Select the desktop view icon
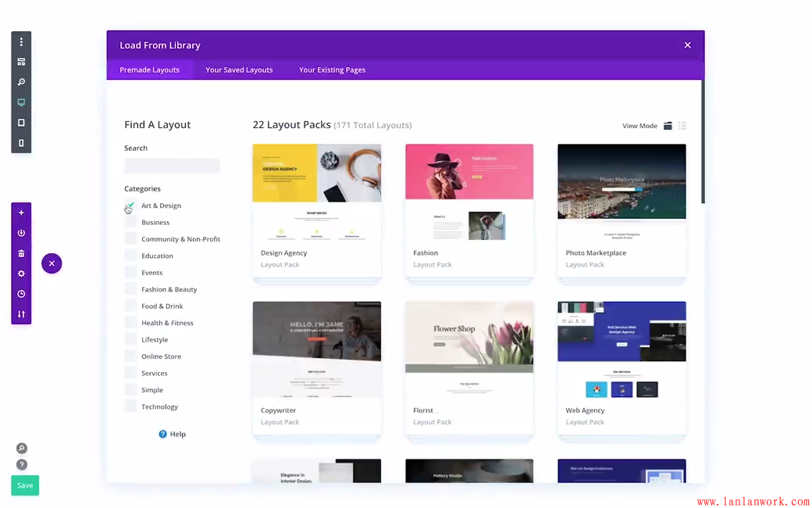 click(21, 102)
